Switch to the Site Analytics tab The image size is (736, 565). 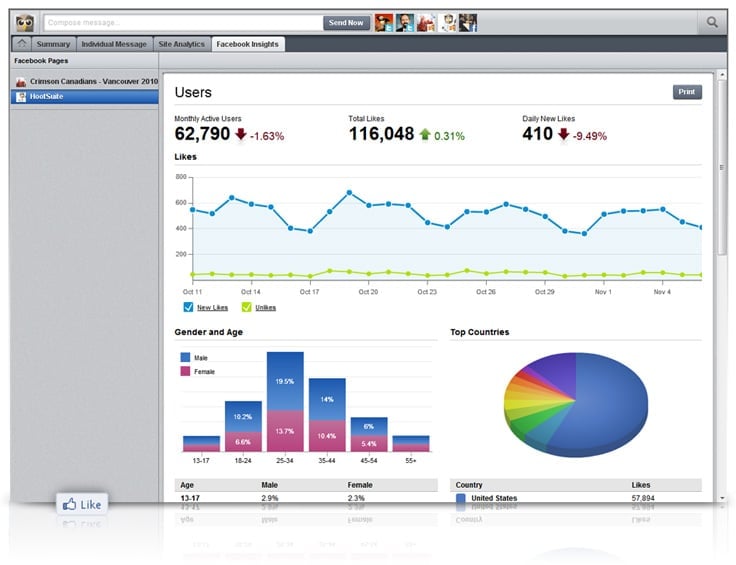[181, 44]
